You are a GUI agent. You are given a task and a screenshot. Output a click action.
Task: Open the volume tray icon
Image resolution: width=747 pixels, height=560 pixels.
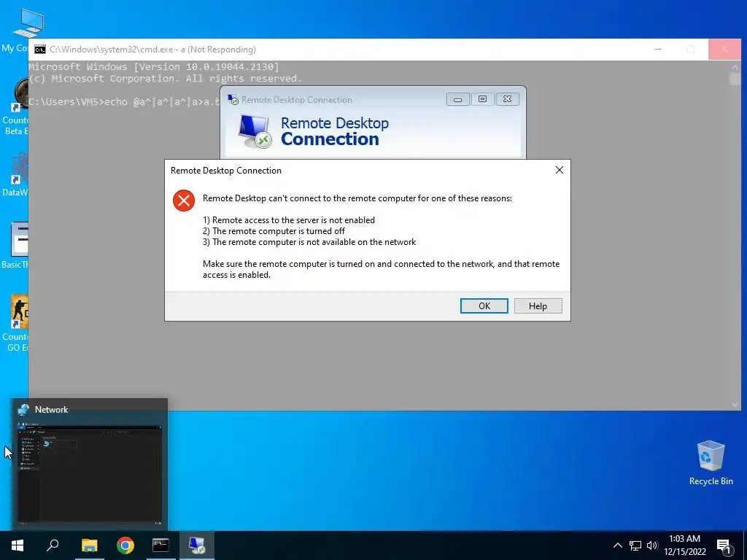click(x=652, y=545)
